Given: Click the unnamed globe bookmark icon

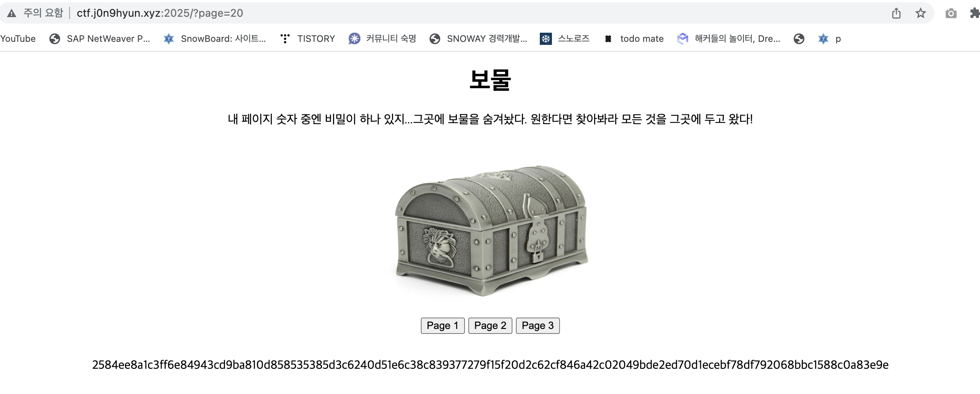Looking at the screenshot, I should pos(799,38).
